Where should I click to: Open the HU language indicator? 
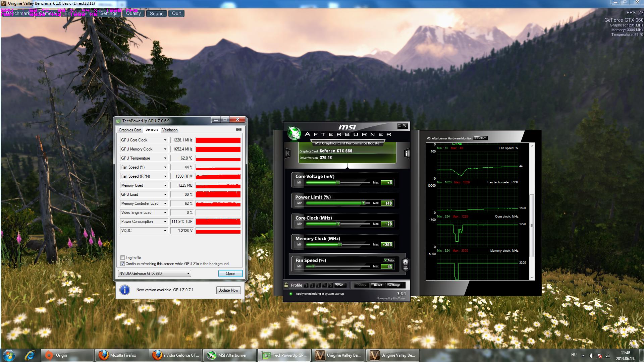point(574,355)
